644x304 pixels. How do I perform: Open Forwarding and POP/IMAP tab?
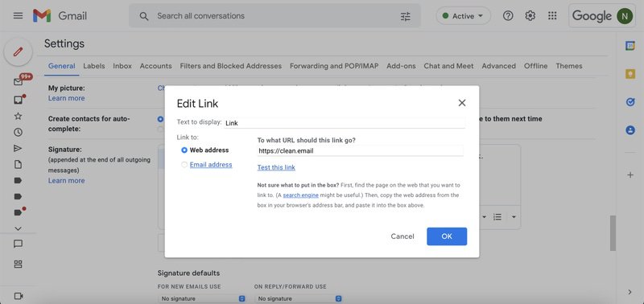[x=334, y=66]
